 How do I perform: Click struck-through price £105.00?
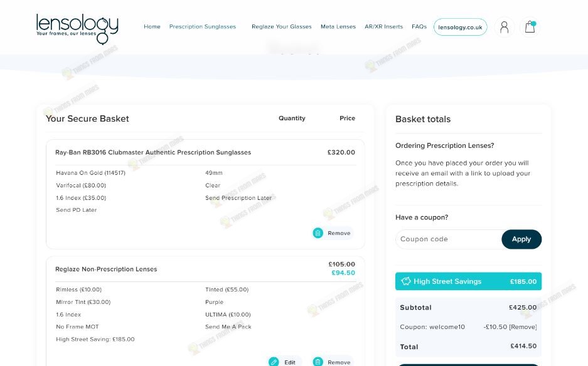(x=341, y=264)
